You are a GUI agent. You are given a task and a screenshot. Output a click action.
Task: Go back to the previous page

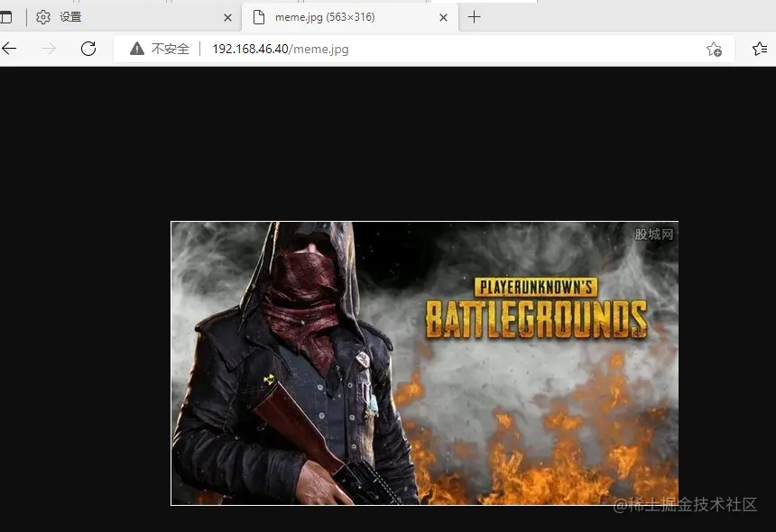point(9,49)
